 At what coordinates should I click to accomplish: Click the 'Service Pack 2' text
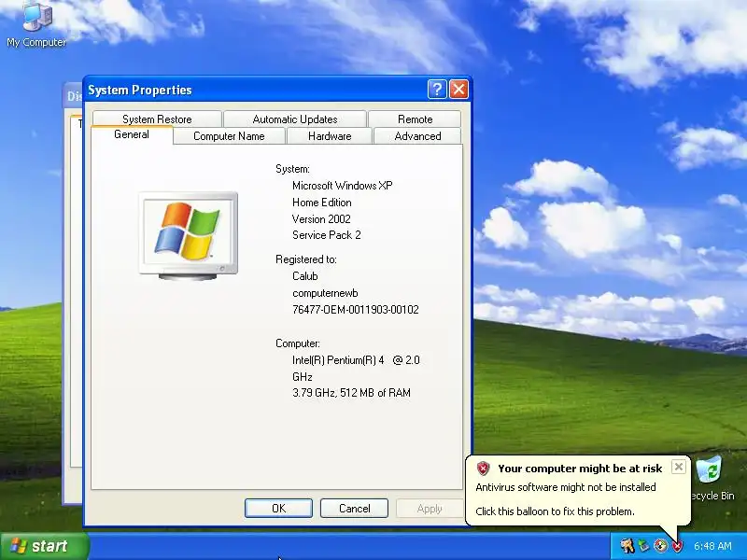pyautogui.click(x=327, y=235)
